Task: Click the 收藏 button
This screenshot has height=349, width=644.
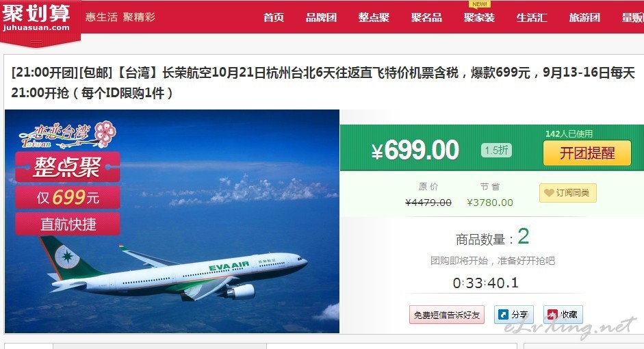Action: point(563,315)
